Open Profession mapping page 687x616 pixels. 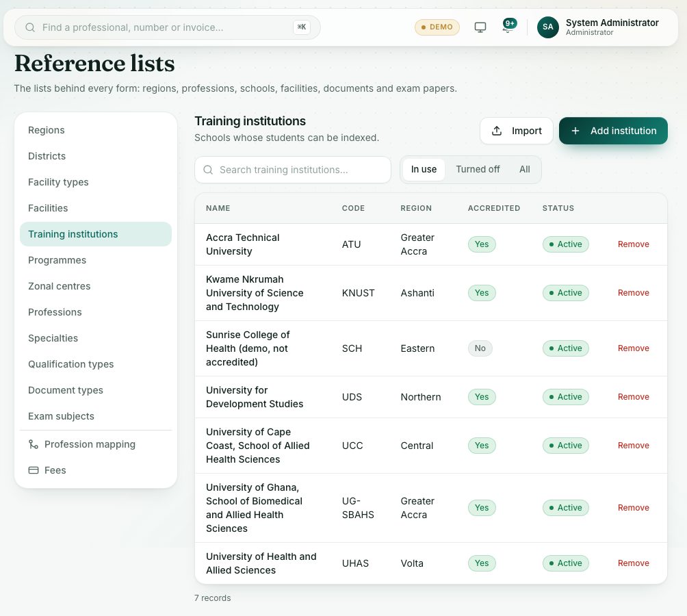[96, 444]
